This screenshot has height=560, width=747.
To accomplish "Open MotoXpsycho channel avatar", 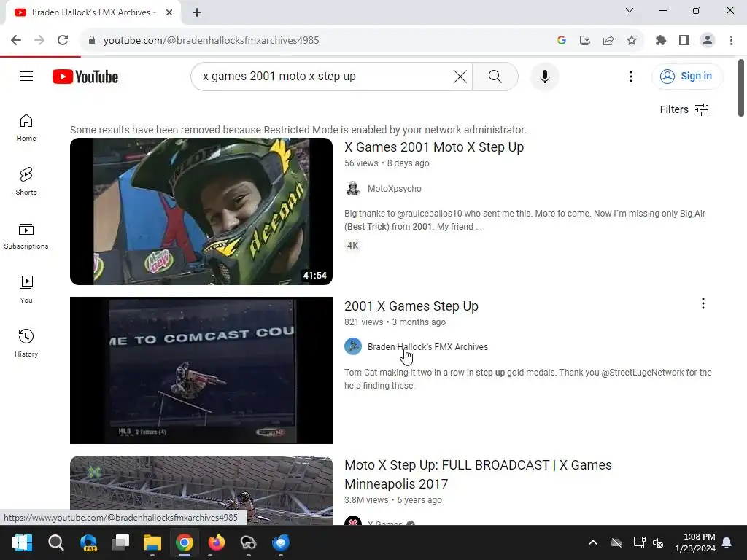I will [353, 189].
